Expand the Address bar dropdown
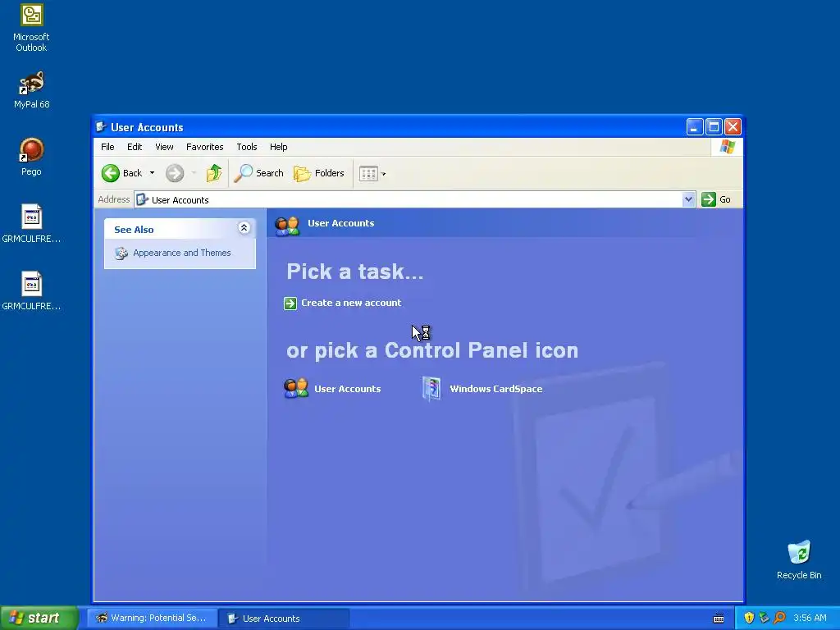Image resolution: width=840 pixels, height=630 pixels. (x=688, y=200)
